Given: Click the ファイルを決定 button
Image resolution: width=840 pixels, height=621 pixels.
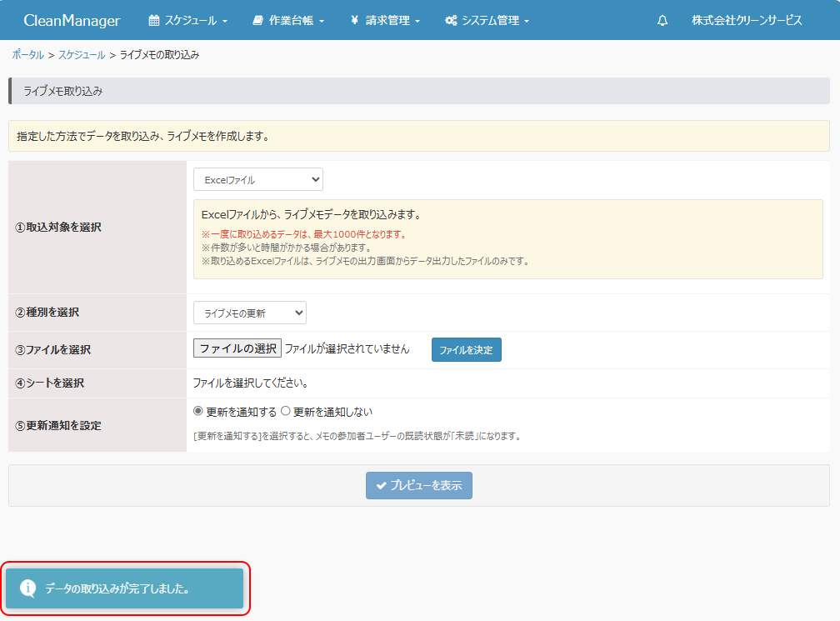Looking at the screenshot, I should point(466,350).
